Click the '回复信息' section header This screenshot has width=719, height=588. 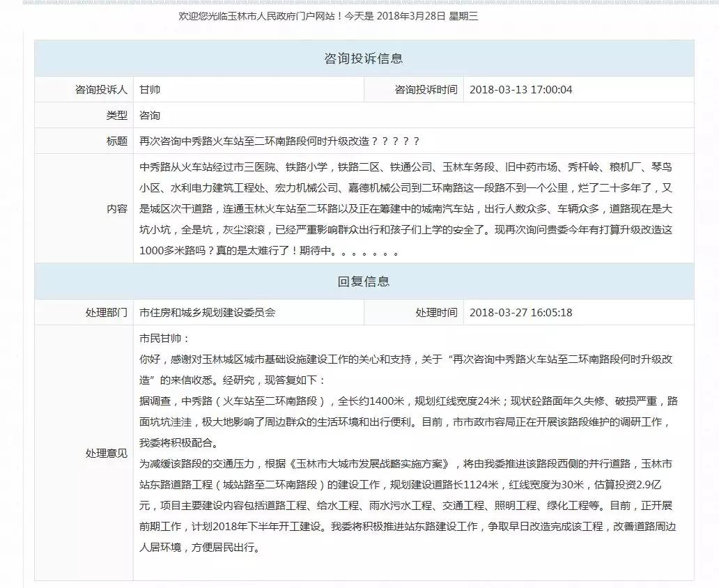[364, 281]
